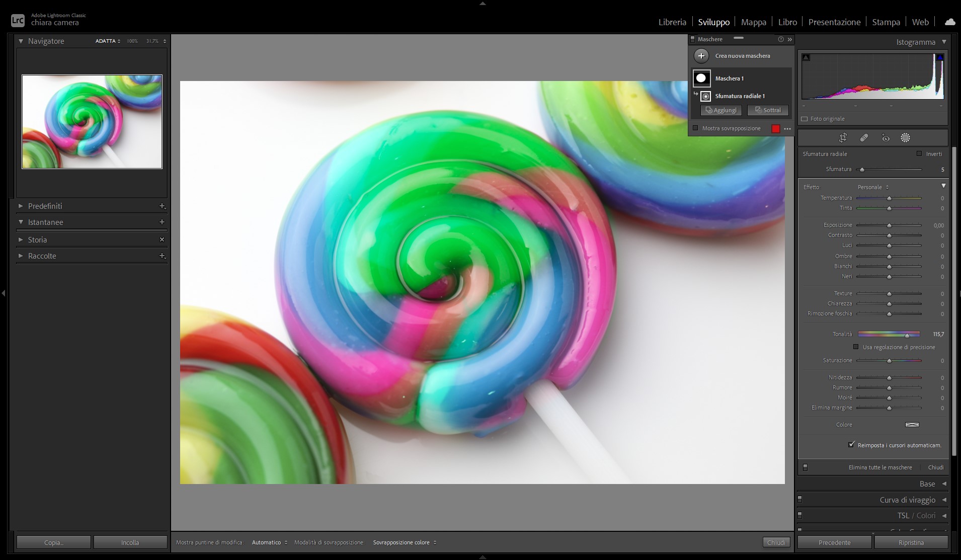Image resolution: width=961 pixels, height=560 pixels.
Task: Collapse the Navigatore panel
Action: (21, 41)
